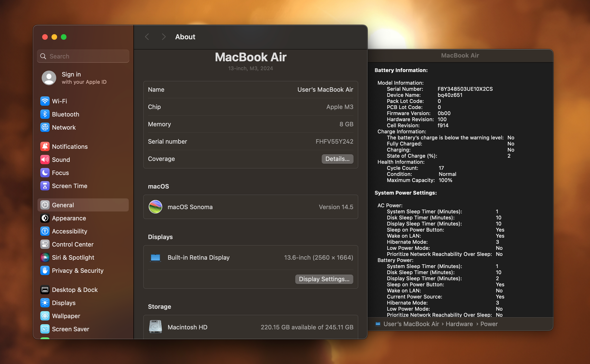The image size is (590, 364).
Task: Open Privacy & Security hand icon
Action: pyautogui.click(x=45, y=270)
